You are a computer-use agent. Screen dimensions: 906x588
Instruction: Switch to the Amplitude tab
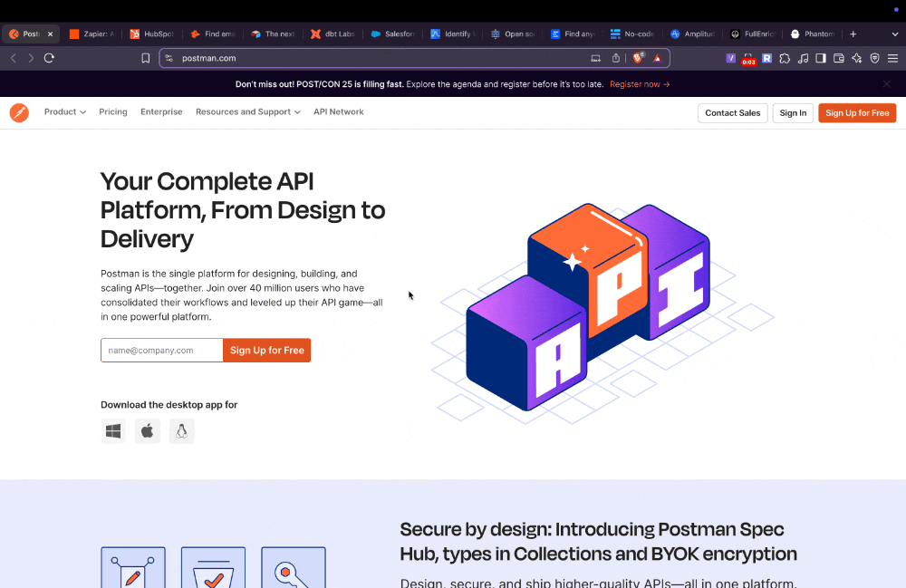[x=693, y=34]
